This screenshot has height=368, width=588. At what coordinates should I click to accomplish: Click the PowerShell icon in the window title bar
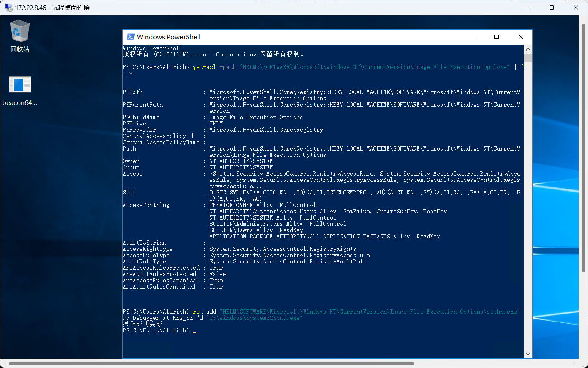click(x=131, y=37)
